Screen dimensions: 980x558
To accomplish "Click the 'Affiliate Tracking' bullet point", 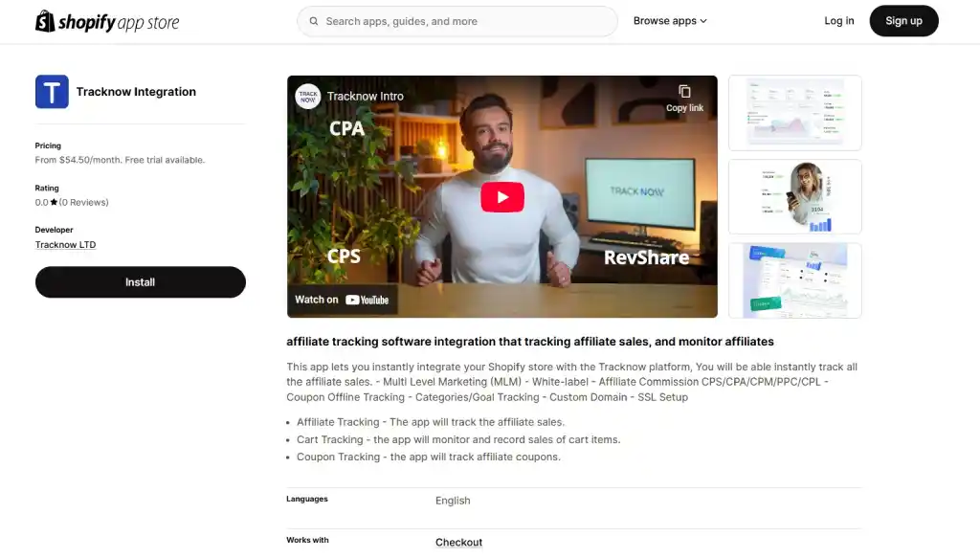I will (x=431, y=422).
